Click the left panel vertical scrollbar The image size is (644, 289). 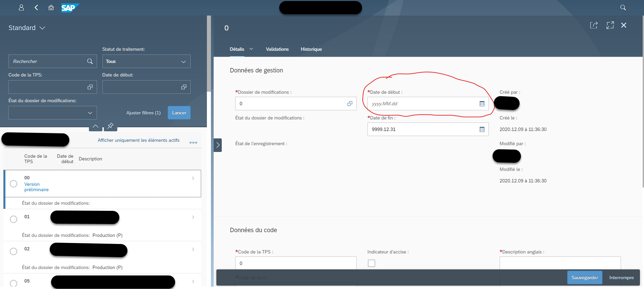[x=209, y=53]
